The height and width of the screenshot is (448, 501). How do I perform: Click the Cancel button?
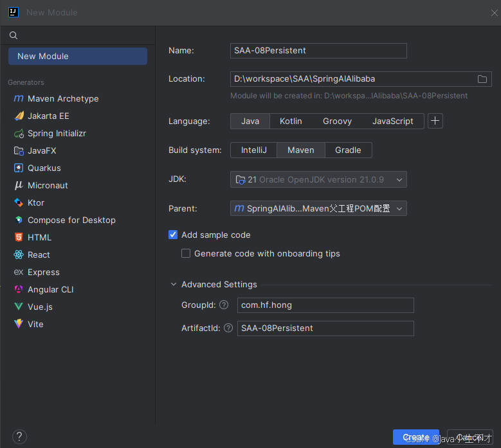coord(469,437)
